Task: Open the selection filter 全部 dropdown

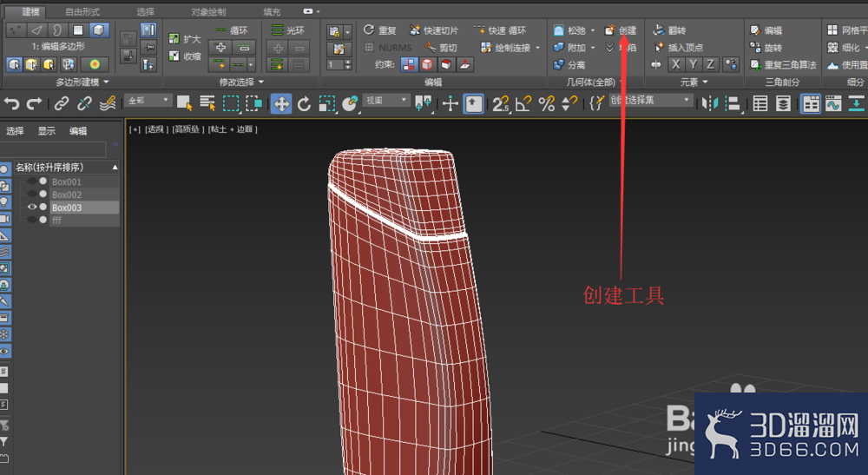Action: [x=148, y=100]
